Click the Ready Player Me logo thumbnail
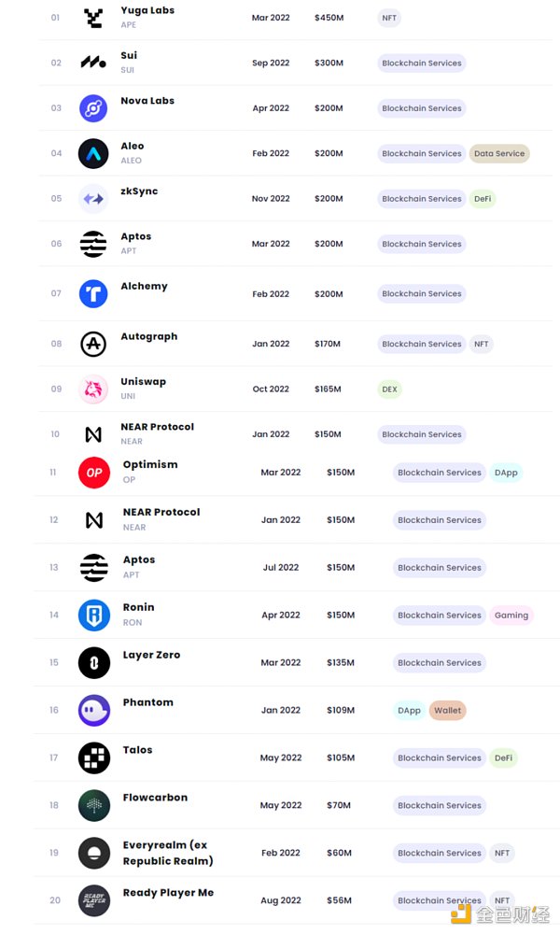560x934 pixels. click(x=94, y=900)
